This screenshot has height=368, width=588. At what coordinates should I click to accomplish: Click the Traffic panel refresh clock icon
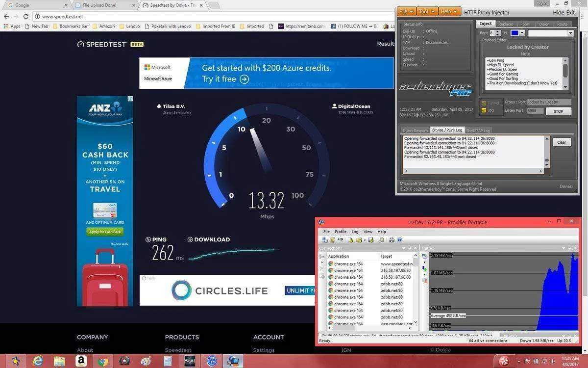[424, 256]
